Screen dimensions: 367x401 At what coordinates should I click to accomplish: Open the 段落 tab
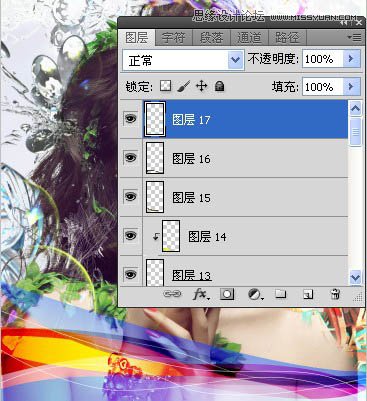click(211, 38)
